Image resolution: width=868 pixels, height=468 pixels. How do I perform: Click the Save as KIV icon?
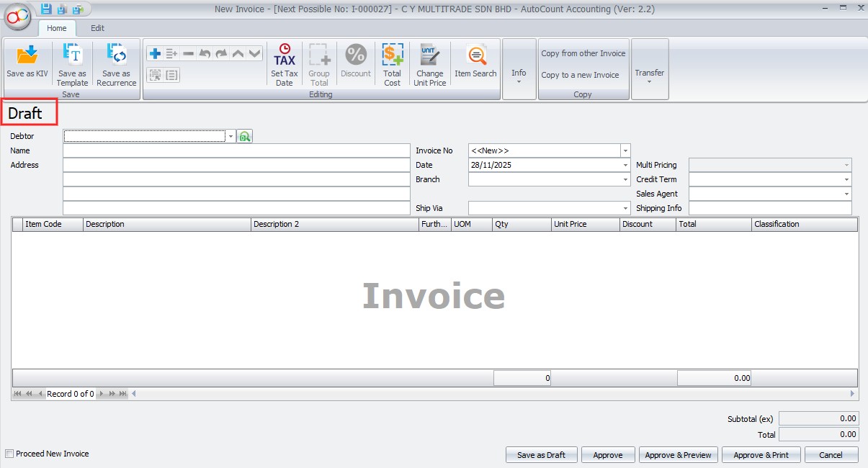tap(27, 63)
